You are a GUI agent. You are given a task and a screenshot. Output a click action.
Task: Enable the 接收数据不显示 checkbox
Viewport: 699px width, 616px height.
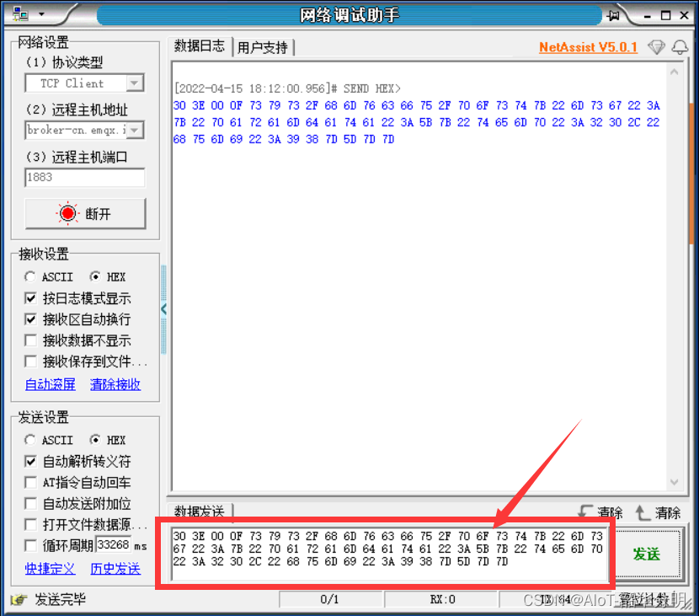click(30, 340)
